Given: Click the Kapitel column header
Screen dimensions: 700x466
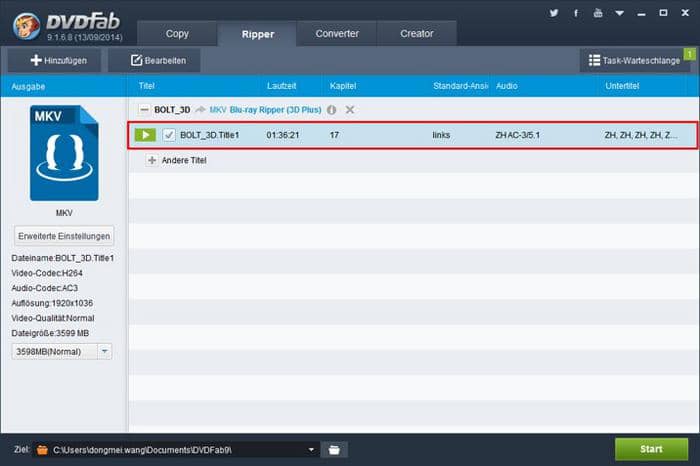Looking at the screenshot, I should (x=343, y=86).
